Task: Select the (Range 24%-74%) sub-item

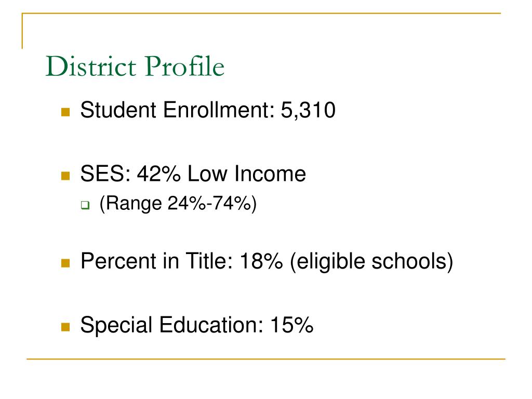Action: (x=178, y=204)
